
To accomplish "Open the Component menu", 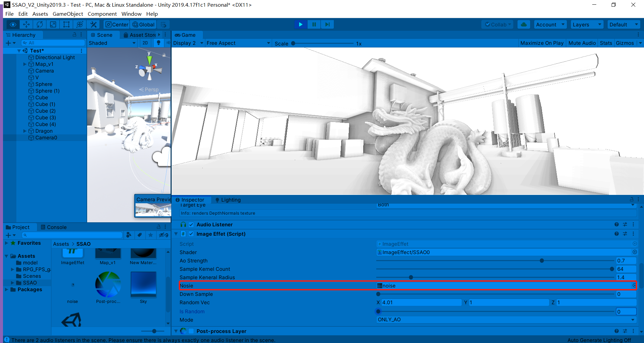I will click(x=102, y=14).
